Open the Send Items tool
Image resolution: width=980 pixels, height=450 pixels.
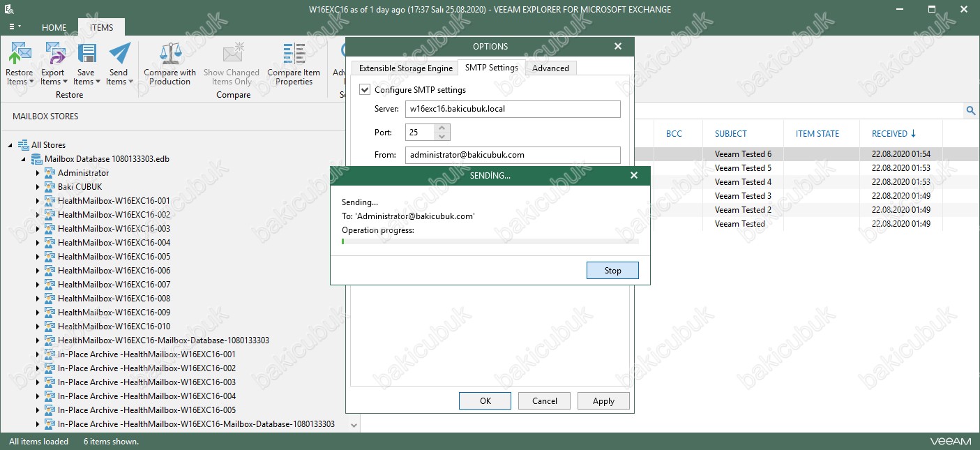tap(119, 63)
